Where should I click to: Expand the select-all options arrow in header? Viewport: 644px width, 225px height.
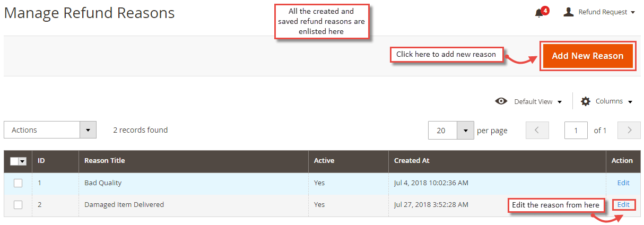(23, 161)
